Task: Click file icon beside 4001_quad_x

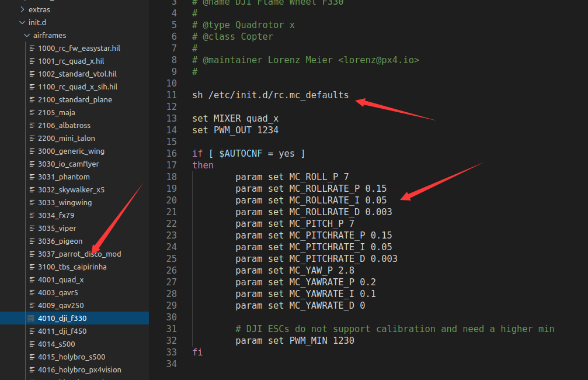Action: click(x=32, y=280)
